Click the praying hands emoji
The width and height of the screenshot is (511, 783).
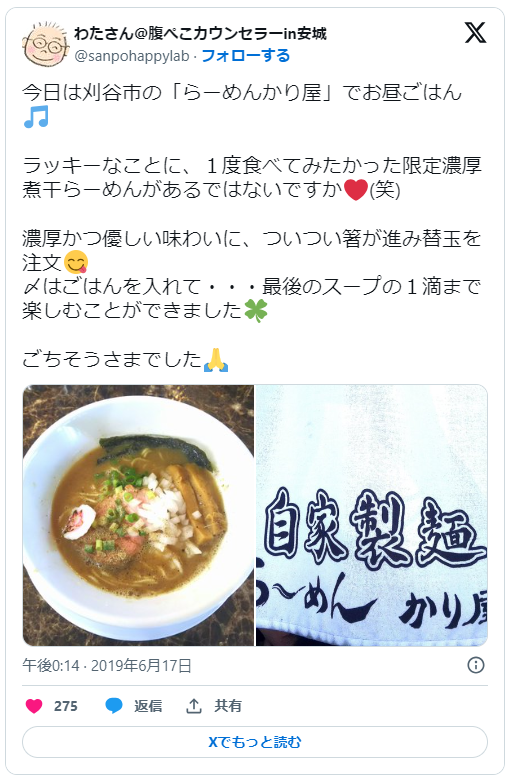(x=216, y=360)
